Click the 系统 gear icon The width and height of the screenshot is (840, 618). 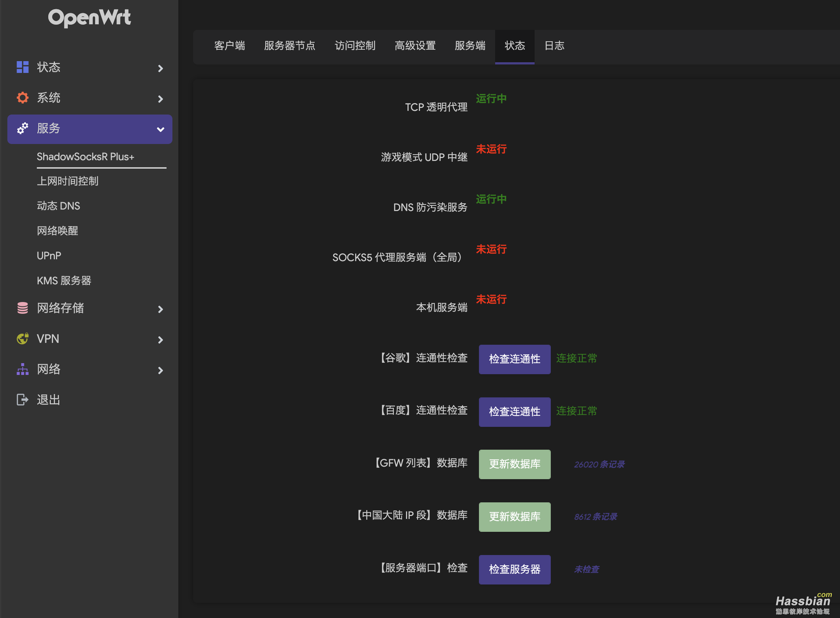[x=22, y=98]
